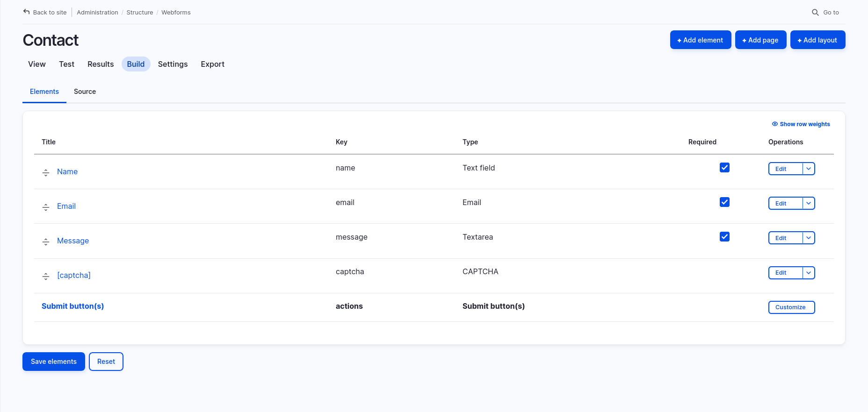Click the drag handle for captcha row
Image resolution: width=868 pixels, height=412 pixels.
46,277
